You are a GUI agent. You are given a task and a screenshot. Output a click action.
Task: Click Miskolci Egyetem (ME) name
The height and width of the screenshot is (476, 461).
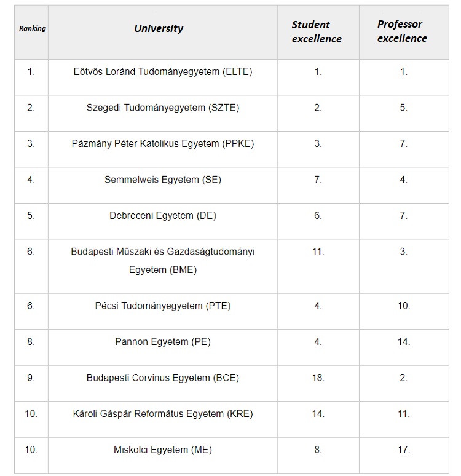[x=163, y=450]
